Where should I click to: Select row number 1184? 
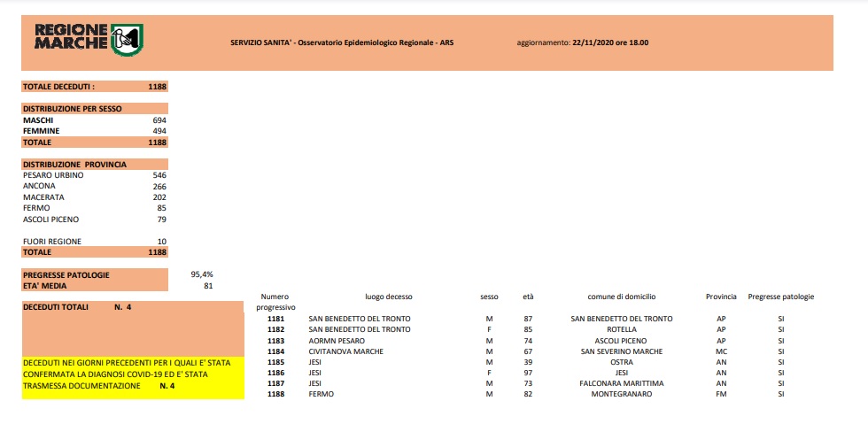(x=275, y=351)
